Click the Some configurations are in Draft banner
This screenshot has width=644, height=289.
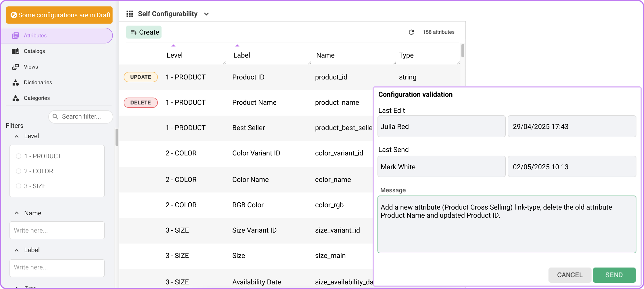tap(59, 15)
